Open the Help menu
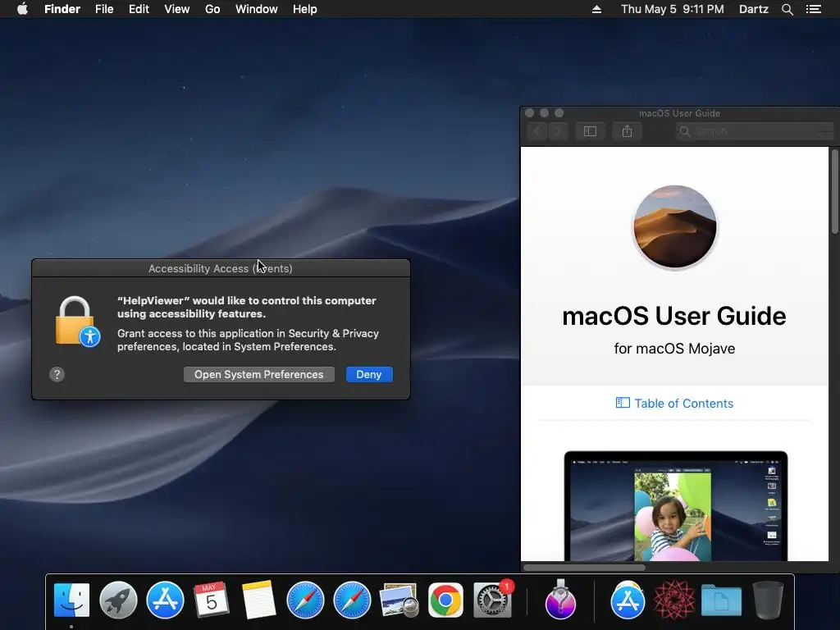This screenshot has height=630, width=840. point(305,9)
